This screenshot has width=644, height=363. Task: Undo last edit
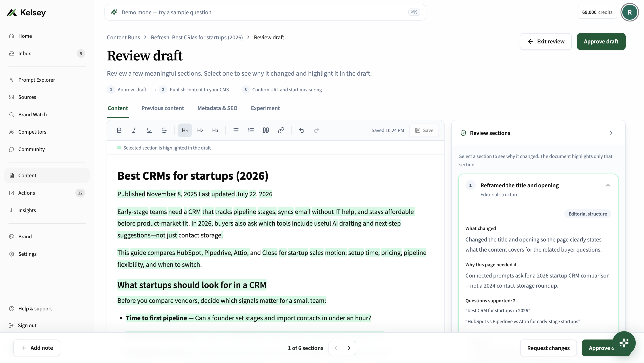(301, 130)
